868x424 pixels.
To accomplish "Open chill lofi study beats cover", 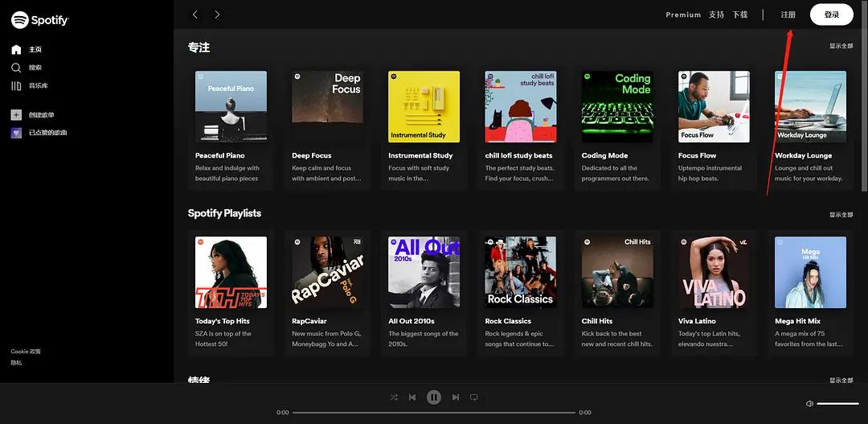I will coord(521,106).
